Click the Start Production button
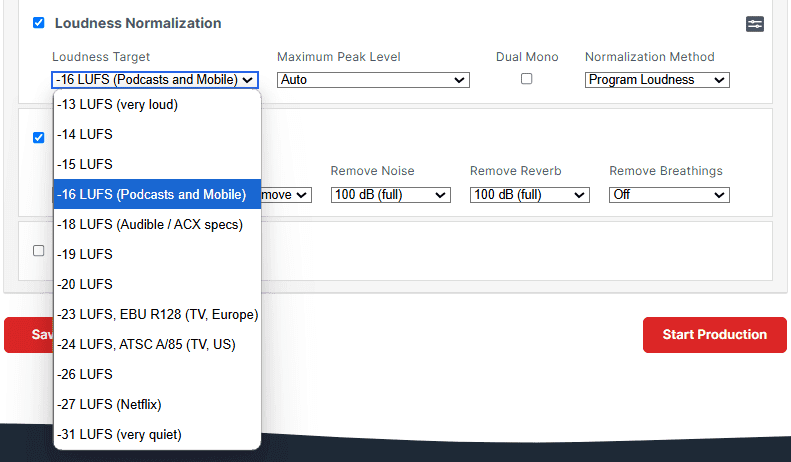 tap(714, 335)
